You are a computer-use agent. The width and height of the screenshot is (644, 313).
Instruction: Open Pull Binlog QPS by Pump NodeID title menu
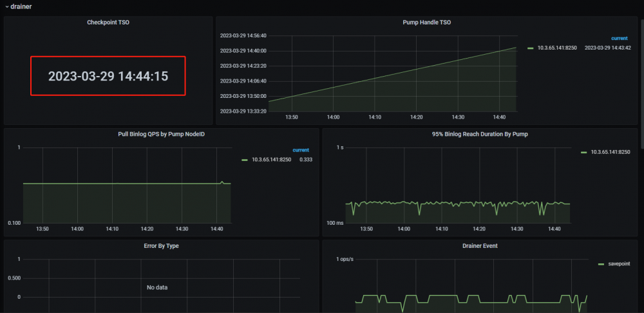click(161, 135)
